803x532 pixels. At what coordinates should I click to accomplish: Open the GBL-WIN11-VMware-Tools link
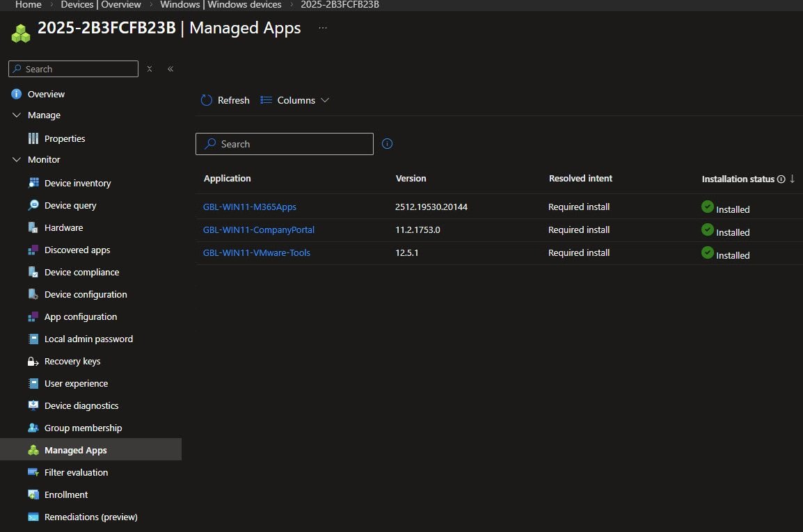click(x=257, y=252)
